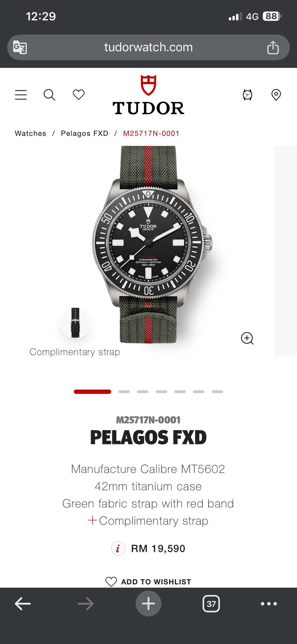Open a new browser tab
The image size is (297, 644).
click(148, 603)
